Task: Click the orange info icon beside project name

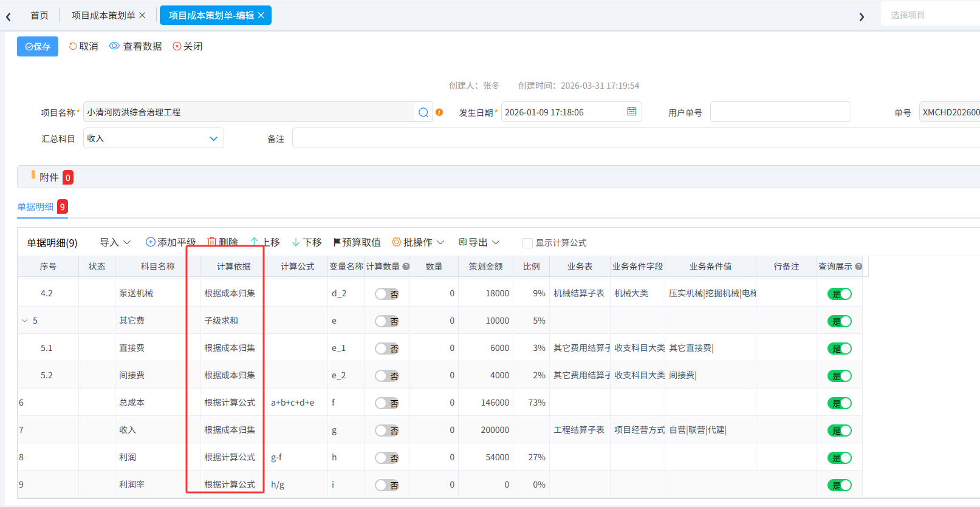Action: click(439, 112)
